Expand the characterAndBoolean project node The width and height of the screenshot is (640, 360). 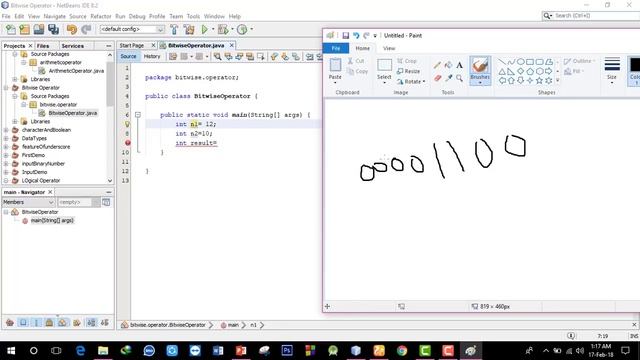click(x=6, y=130)
